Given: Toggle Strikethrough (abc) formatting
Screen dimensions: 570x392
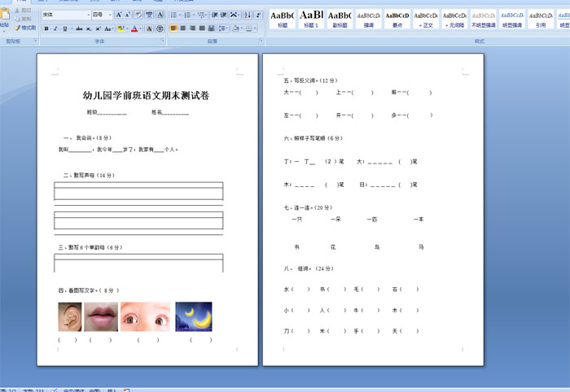Looking at the screenshot, I should pos(79,28).
